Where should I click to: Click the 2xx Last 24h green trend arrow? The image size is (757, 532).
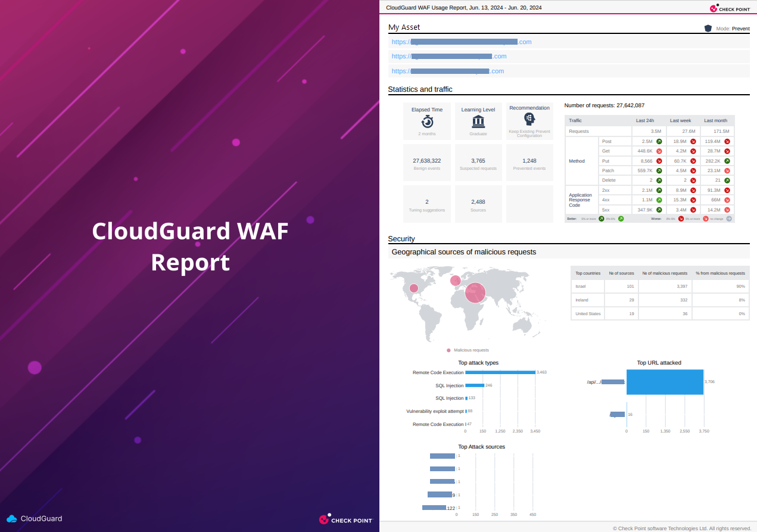(x=659, y=190)
